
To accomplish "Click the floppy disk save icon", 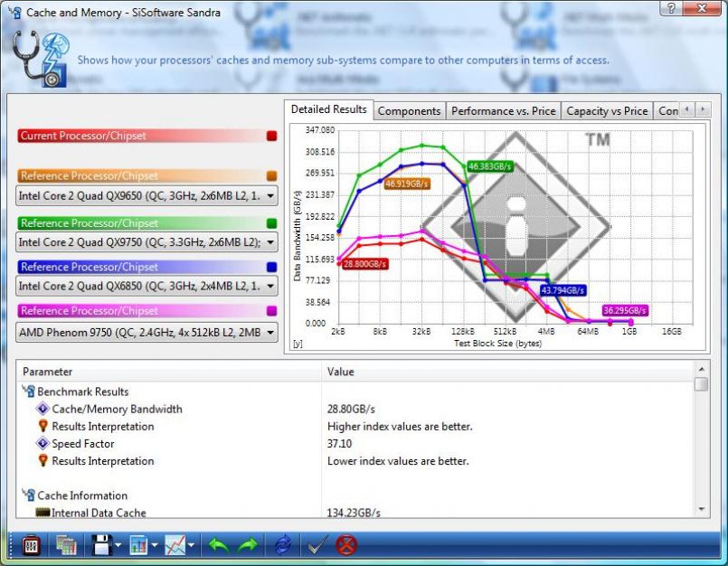I will click(x=99, y=544).
